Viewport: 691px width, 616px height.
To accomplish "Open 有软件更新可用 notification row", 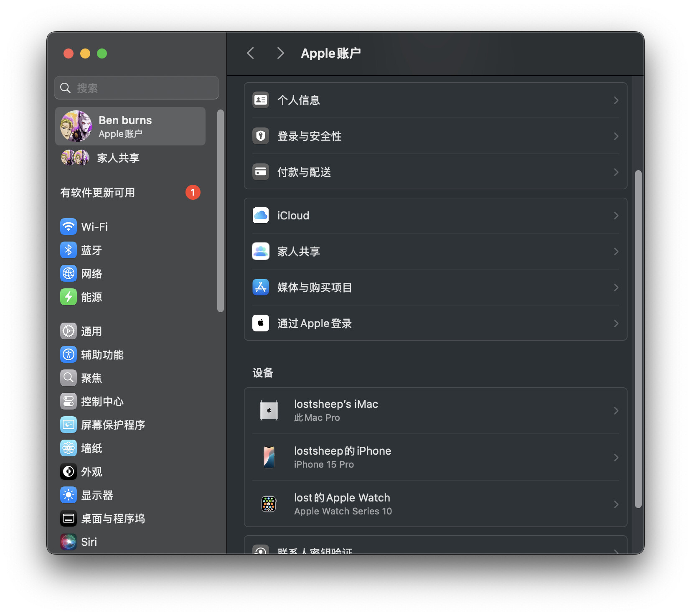I will coord(130,193).
